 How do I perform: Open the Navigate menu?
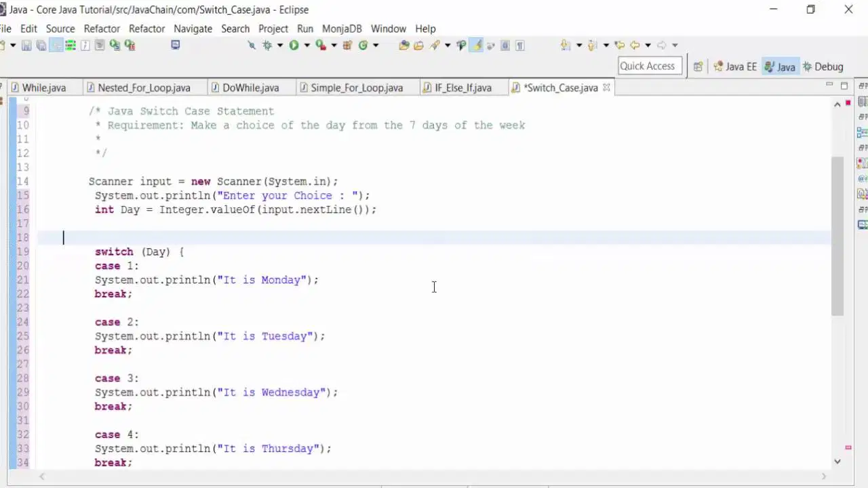tap(193, 28)
